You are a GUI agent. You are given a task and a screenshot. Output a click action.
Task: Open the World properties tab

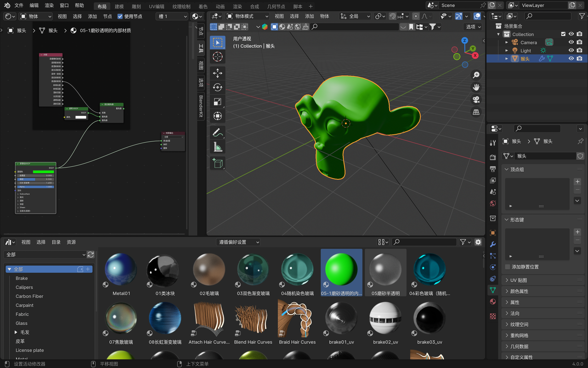tap(493, 203)
